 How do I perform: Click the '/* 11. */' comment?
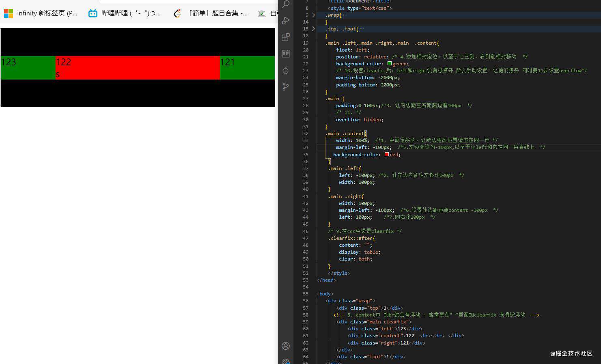(349, 112)
